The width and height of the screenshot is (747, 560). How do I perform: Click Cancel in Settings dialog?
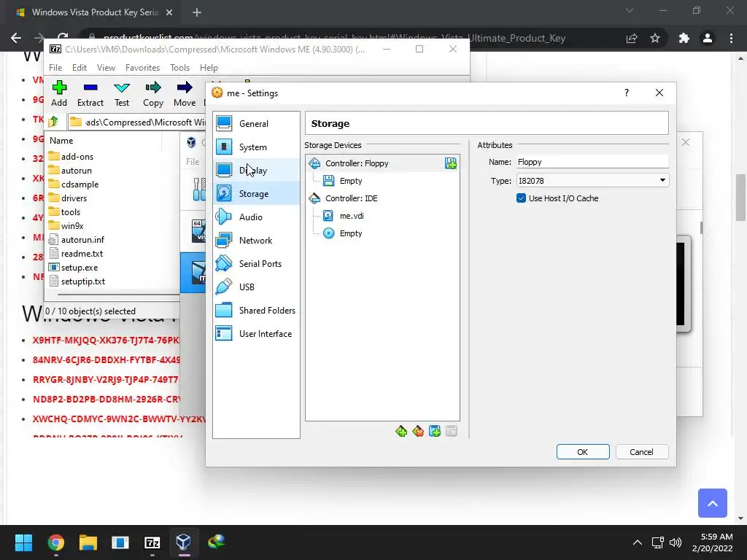[x=642, y=452]
